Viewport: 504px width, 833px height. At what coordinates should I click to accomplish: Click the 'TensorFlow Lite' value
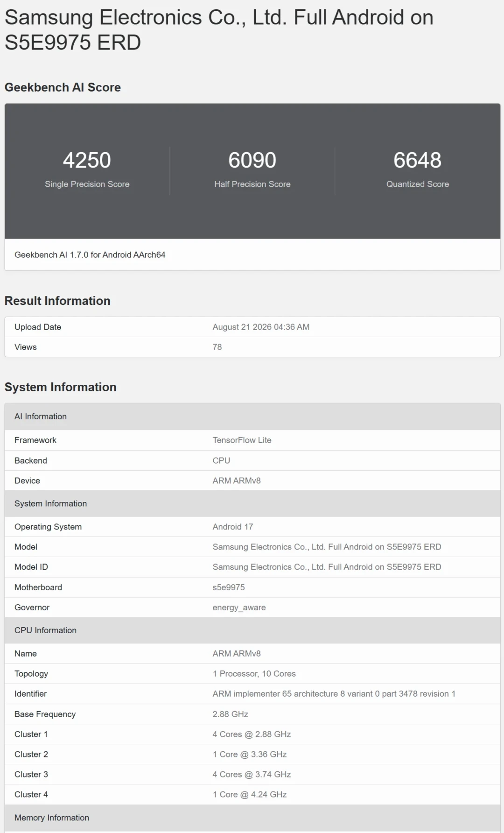(x=242, y=440)
